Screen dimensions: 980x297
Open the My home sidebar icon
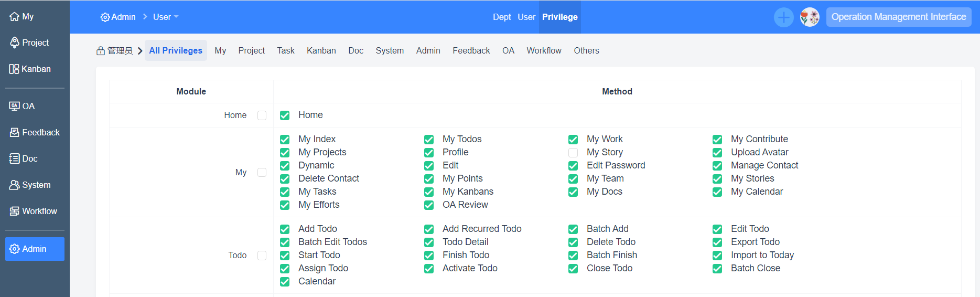[x=21, y=17]
